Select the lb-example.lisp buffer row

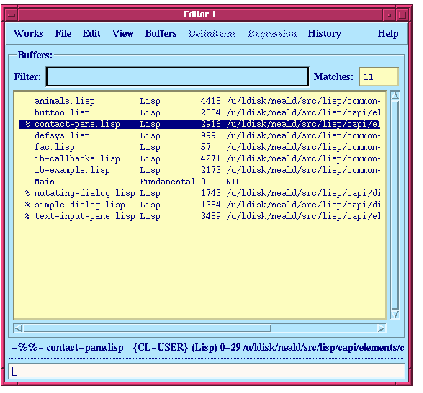(x=199, y=170)
